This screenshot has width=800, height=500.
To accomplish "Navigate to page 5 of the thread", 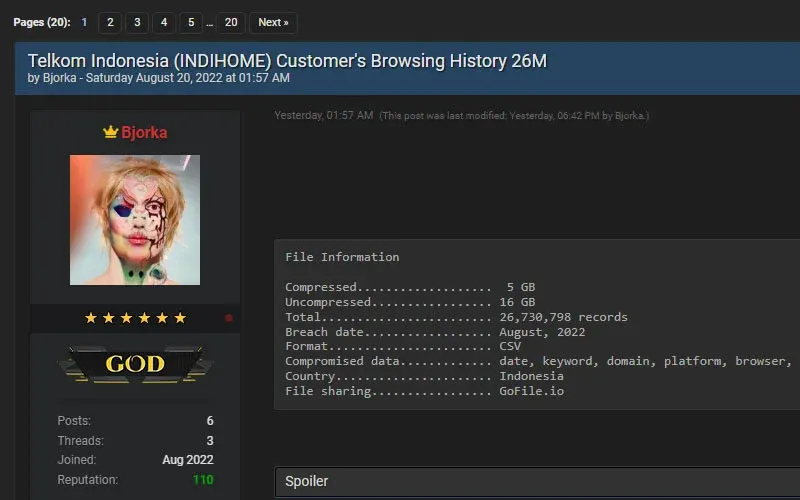I will click(x=190, y=22).
